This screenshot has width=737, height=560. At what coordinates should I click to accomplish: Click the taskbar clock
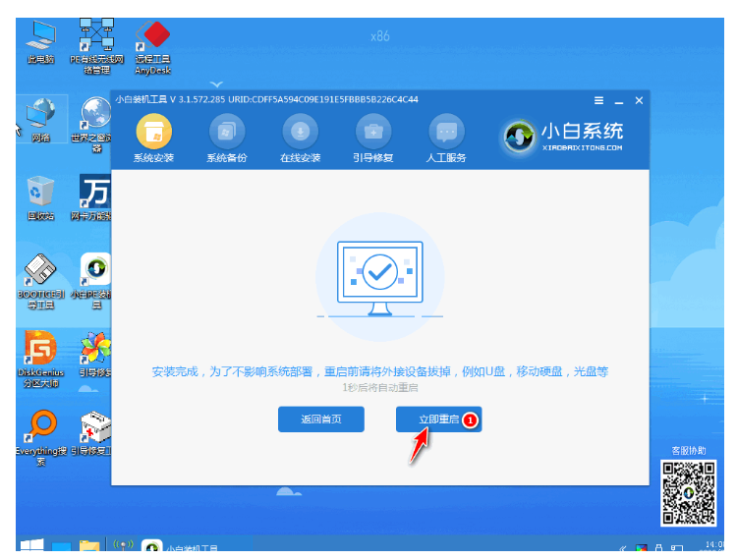pos(714,545)
